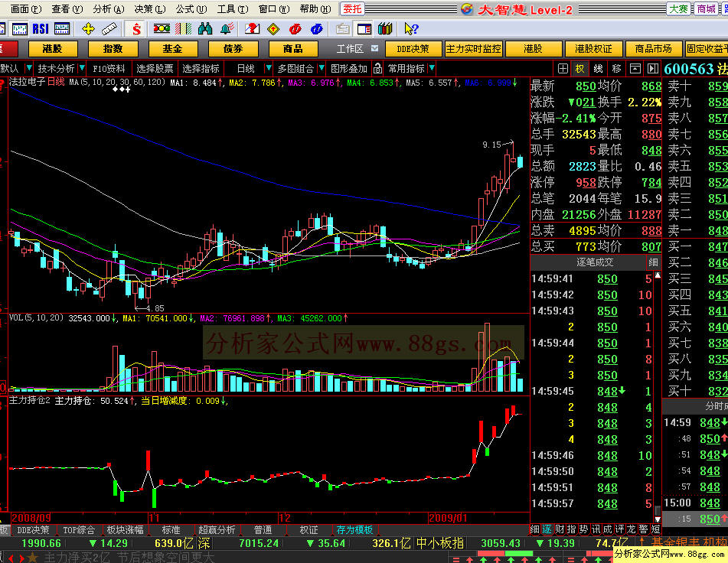Open the books library icon
The height and width of the screenshot is (563, 728).
click(x=385, y=29)
